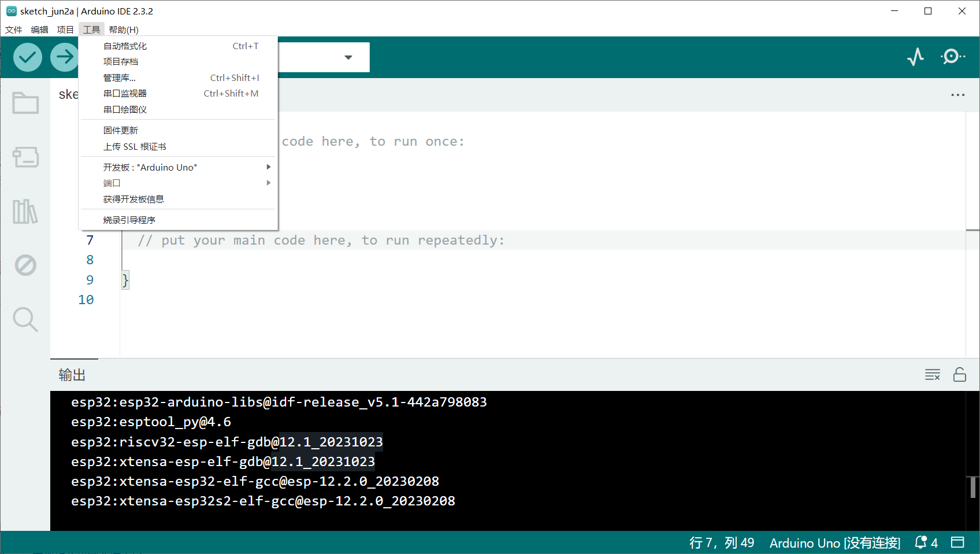980x554 pixels.
Task: Click line number 9 in gutter
Action: click(90, 280)
